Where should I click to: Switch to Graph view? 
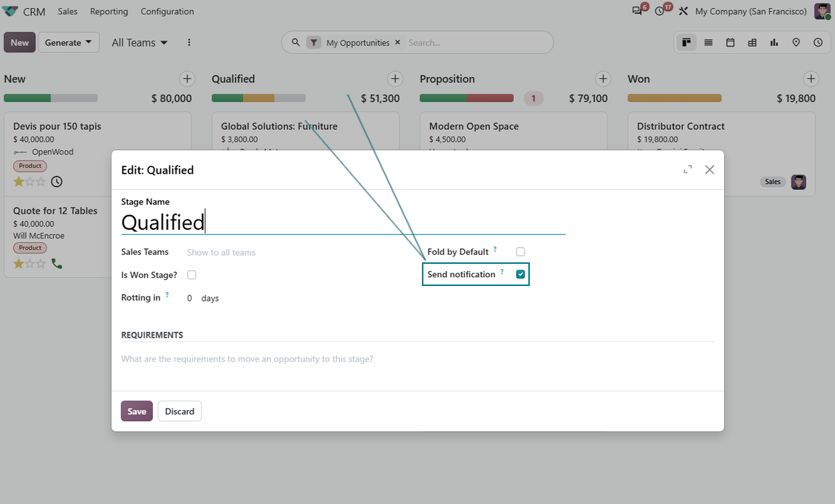click(x=774, y=43)
